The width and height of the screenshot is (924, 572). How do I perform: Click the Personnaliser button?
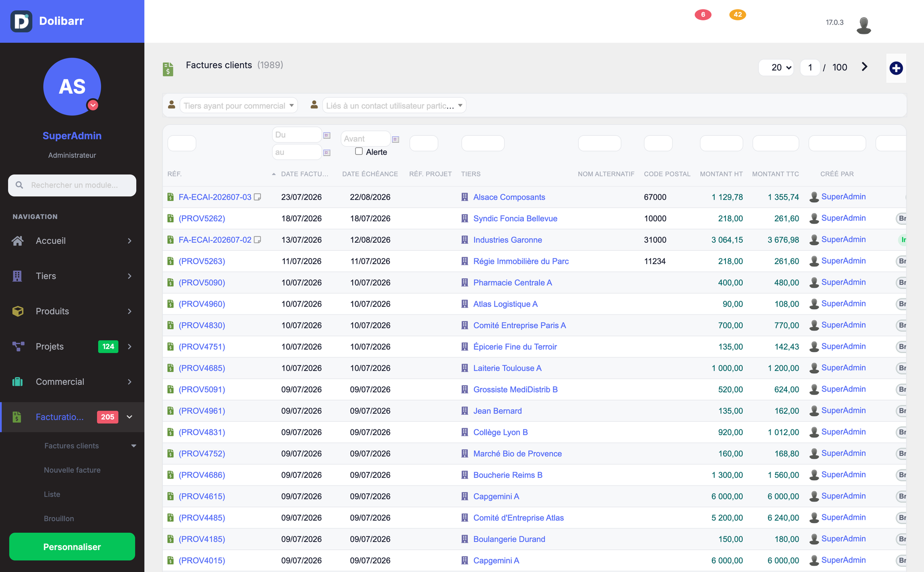pyautogui.click(x=72, y=546)
